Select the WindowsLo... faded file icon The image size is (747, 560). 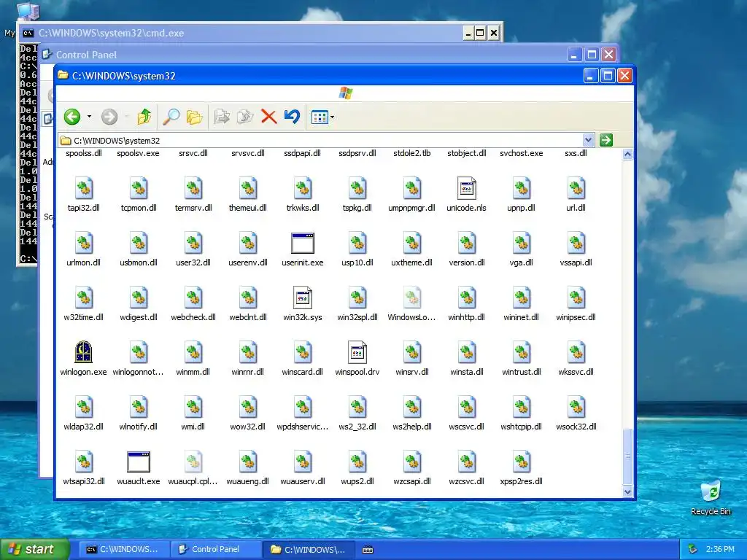click(412, 297)
